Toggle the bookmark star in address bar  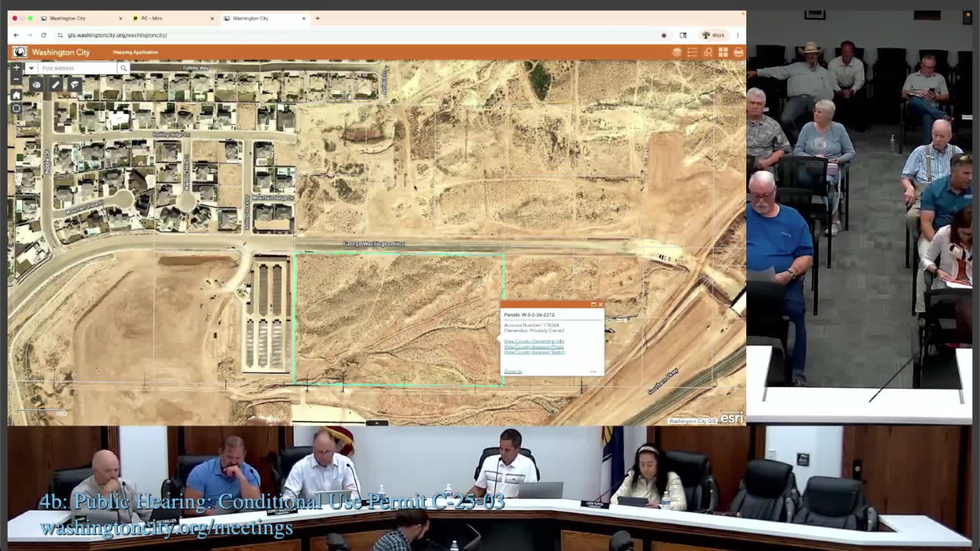click(664, 35)
